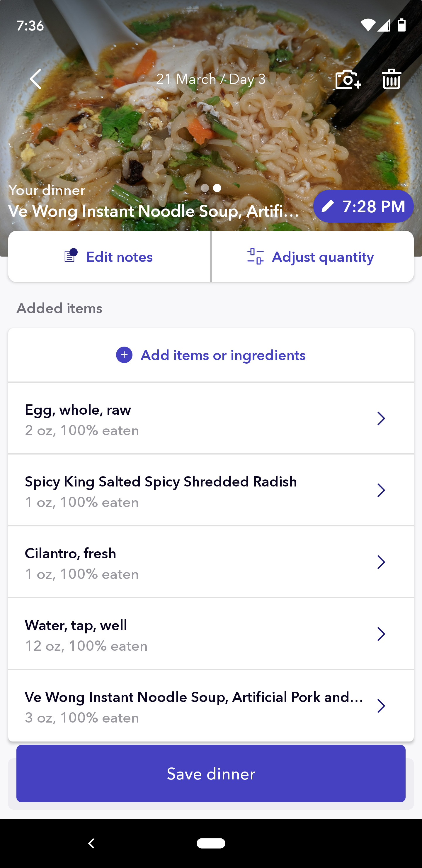
Task: Tap the Android home pill
Action: point(211,843)
